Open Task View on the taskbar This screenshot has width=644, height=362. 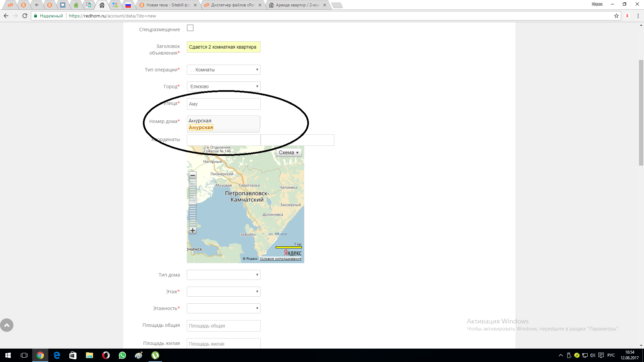pos(24,355)
